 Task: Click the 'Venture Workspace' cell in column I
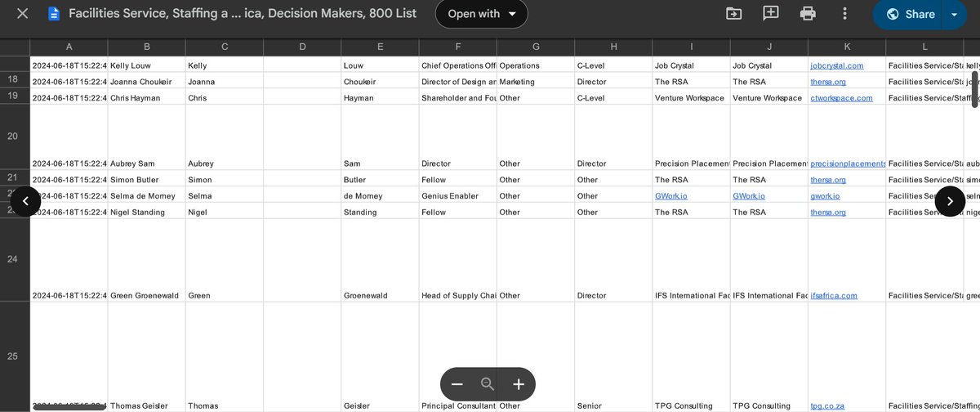691,98
